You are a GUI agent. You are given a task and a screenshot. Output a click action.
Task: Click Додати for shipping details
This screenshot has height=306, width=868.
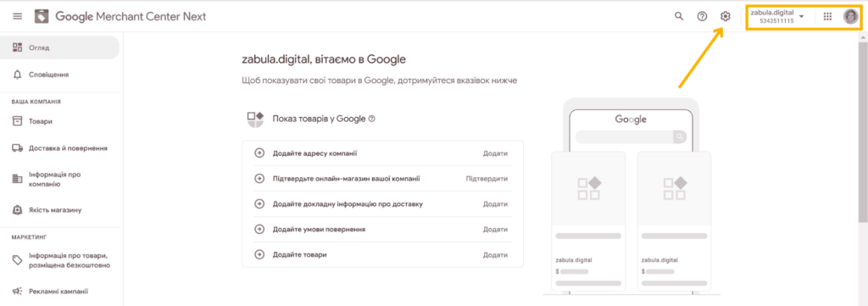495,204
